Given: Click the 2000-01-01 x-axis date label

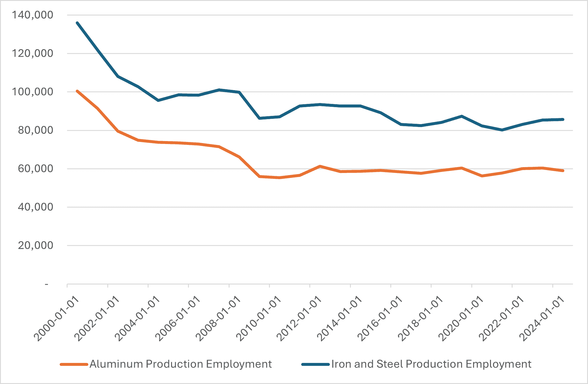Looking at the screenshot, I should (x=56, y=318).
